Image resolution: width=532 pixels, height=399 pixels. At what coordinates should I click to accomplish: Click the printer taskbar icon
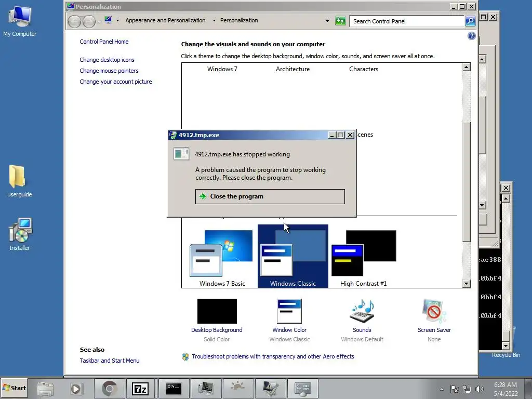point(45,389)
